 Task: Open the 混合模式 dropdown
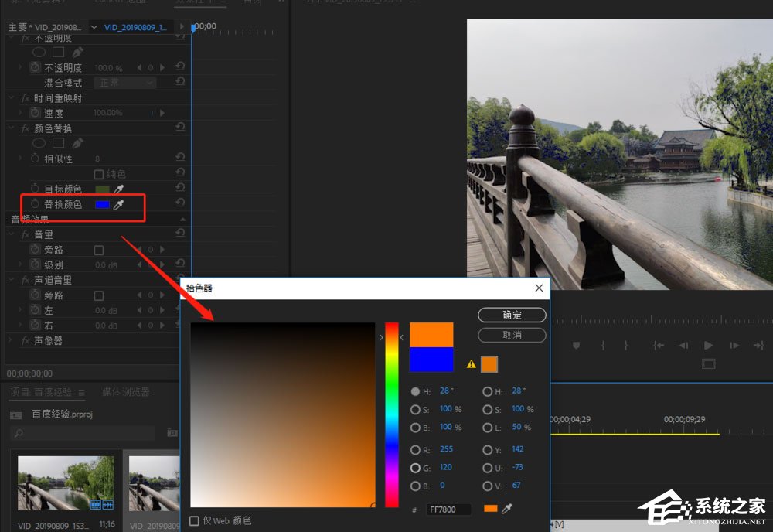point(124,83)
